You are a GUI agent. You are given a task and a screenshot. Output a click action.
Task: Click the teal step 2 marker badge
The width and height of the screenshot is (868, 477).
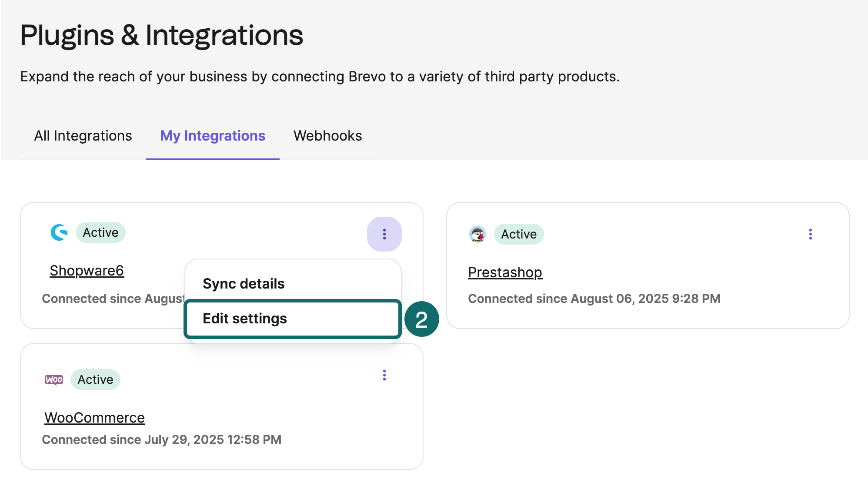click(x=423, y=319)
